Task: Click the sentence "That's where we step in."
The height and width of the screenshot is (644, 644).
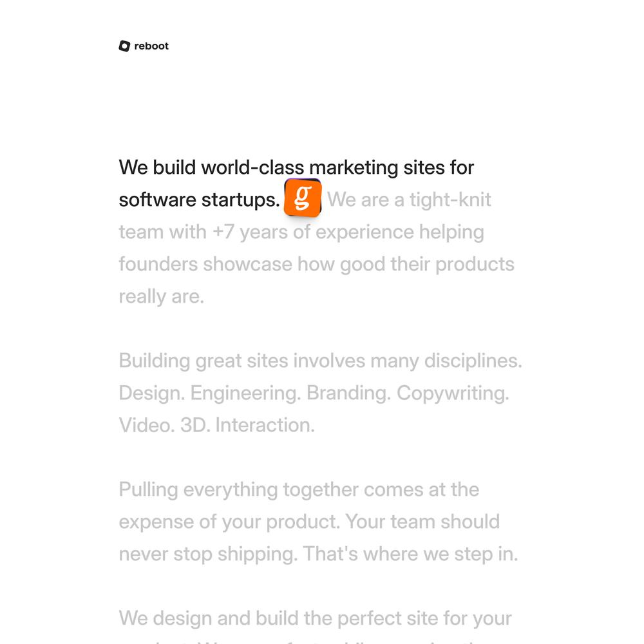Action: (x=410, y=554)
